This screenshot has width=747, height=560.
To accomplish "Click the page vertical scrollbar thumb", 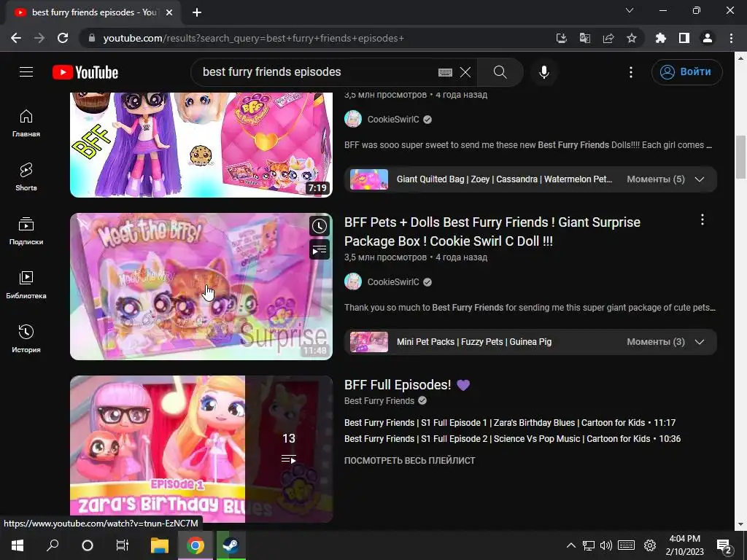I will (740, 157).
